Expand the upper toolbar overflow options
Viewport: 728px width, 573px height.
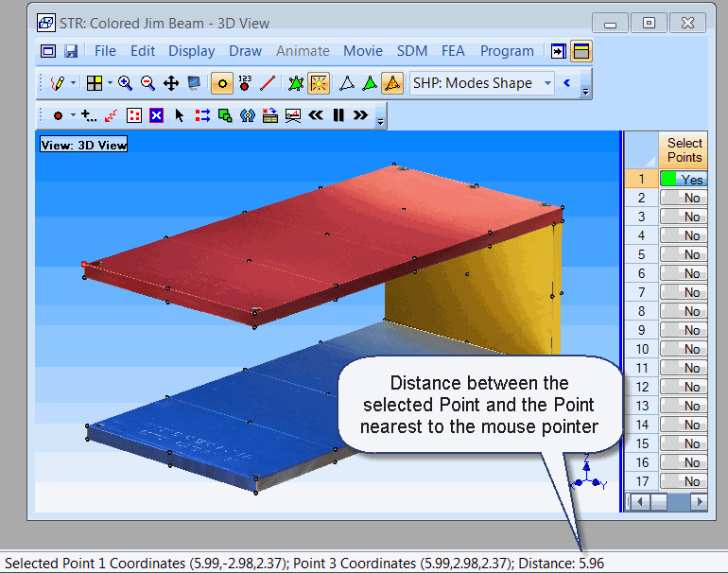tap(585, 92)
